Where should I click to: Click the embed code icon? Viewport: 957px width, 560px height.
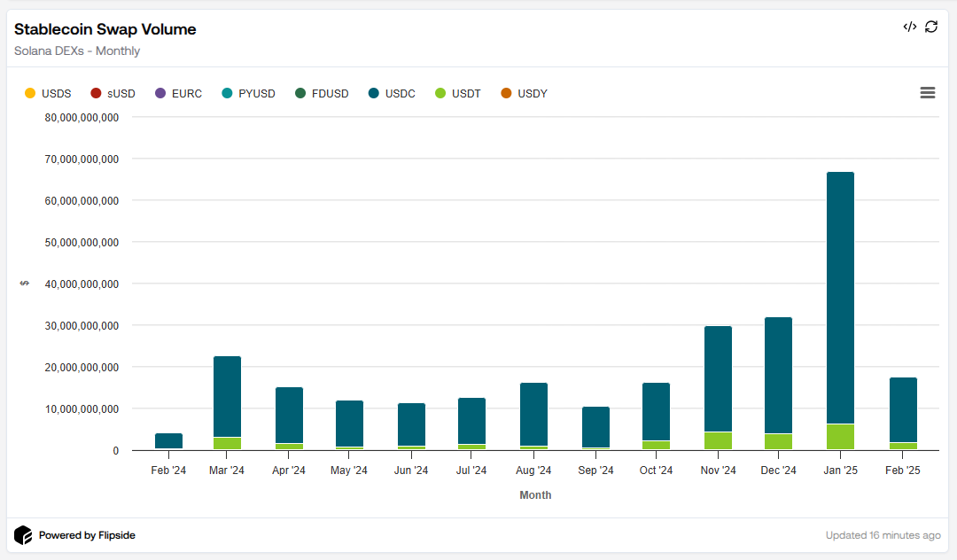909,27
